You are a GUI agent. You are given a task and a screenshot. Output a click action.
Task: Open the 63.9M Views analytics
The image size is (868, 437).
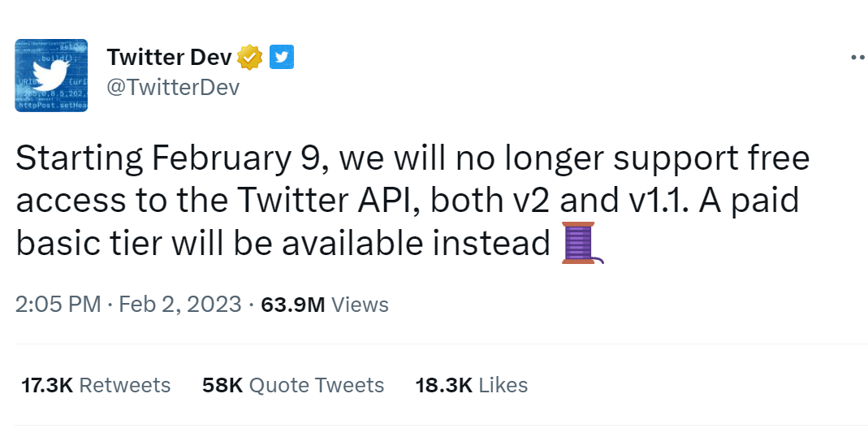(325, 305)
